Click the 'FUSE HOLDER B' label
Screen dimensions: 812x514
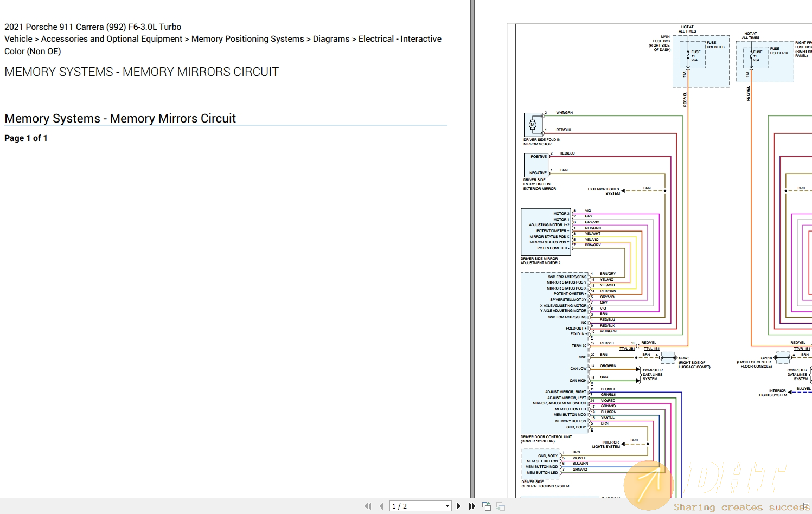point(715,45)
